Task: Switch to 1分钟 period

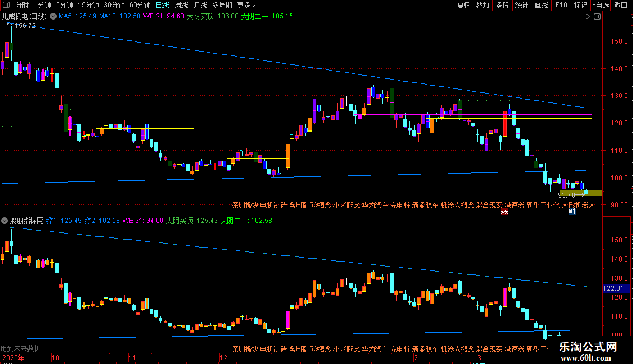Action: 43,5
